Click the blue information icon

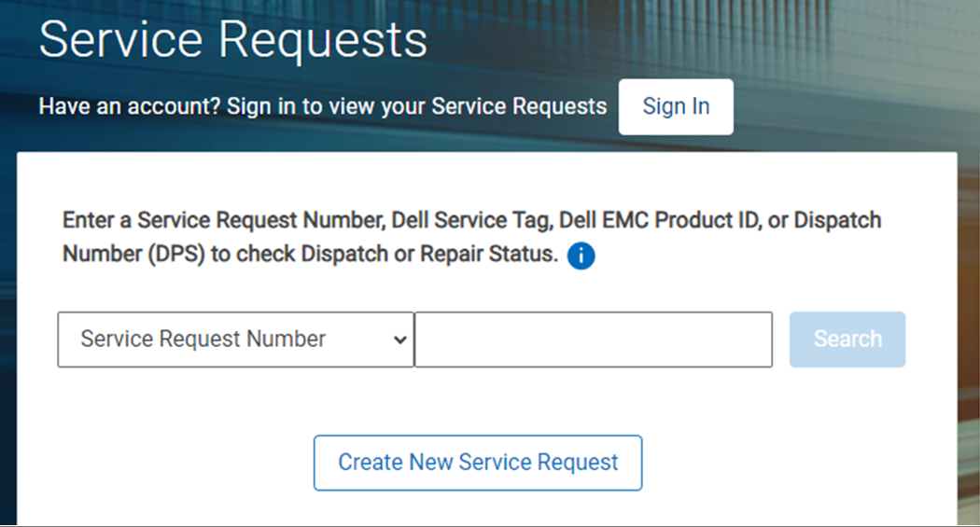(581, 255)
